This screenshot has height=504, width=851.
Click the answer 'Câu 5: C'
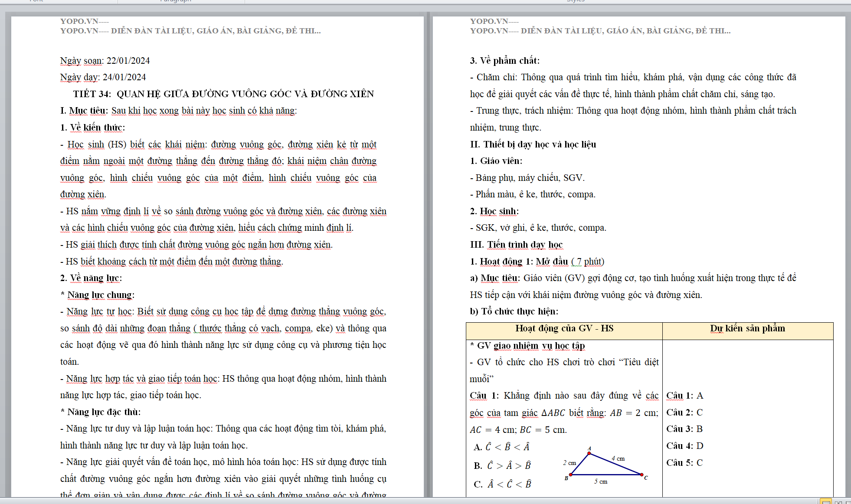click(684, 463)
